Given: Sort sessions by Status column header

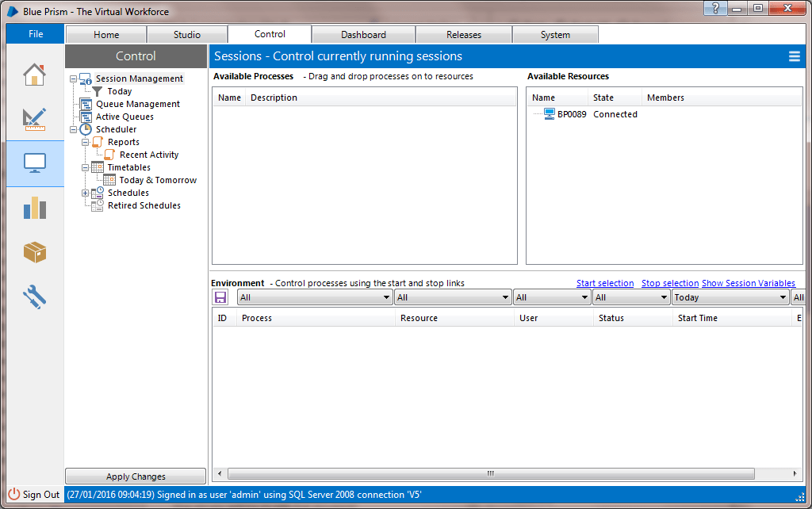Looking at the screenshot, I should (633, 318).
